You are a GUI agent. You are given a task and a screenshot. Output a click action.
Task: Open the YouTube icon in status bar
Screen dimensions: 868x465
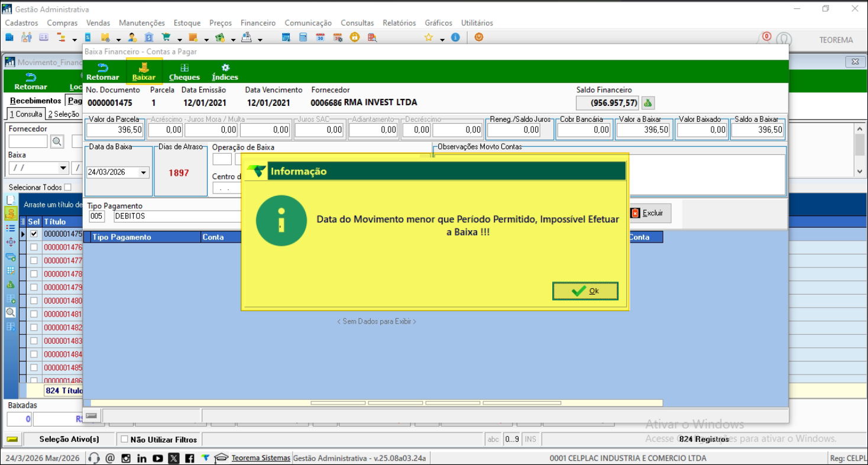(157, 458)
